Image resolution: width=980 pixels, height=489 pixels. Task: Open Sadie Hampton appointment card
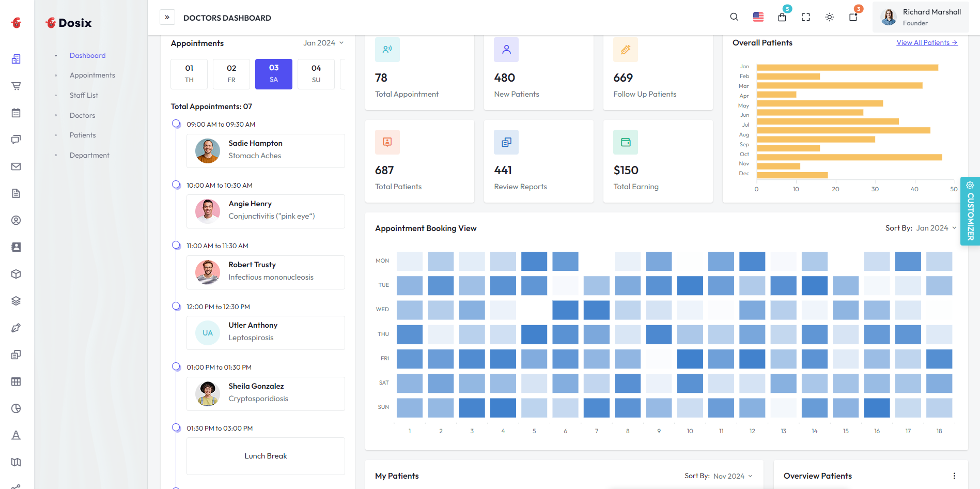tap(266, 150)
